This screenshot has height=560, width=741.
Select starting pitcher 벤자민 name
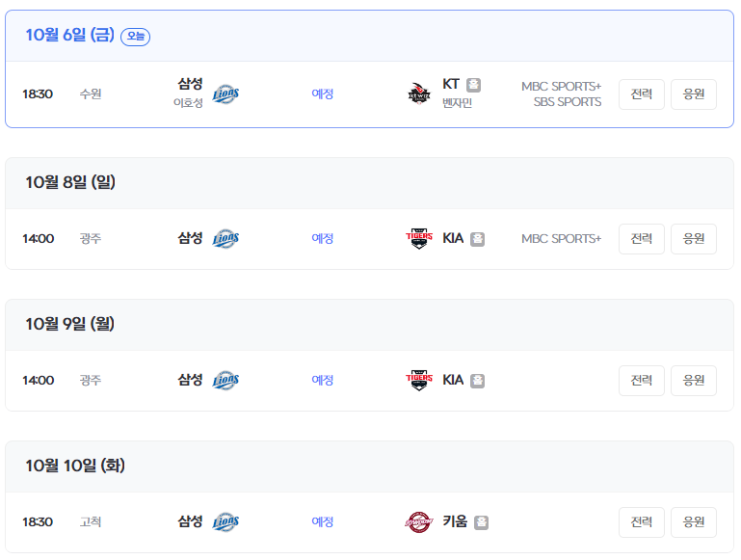point(457,103)
